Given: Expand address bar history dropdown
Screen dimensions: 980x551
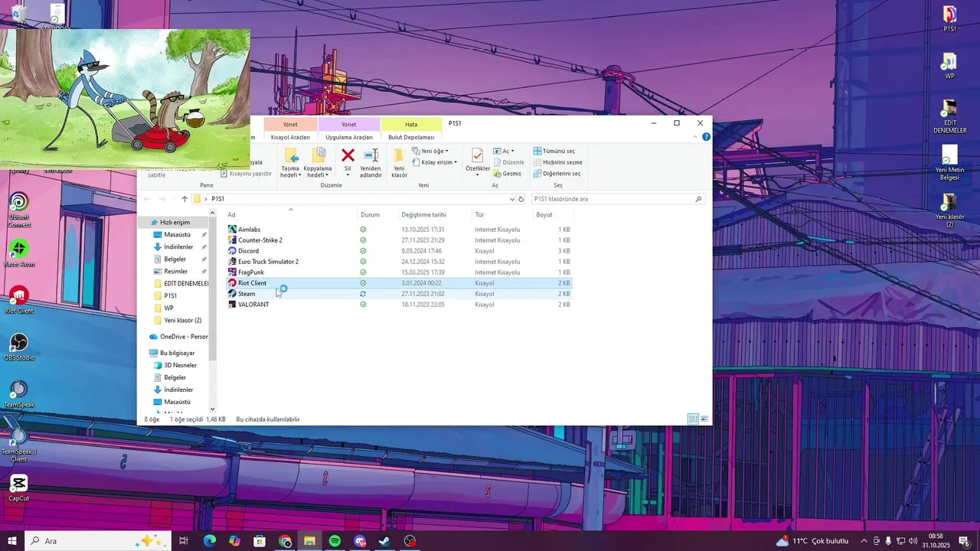Looking at the screenshot, I should tap(512, 199).
